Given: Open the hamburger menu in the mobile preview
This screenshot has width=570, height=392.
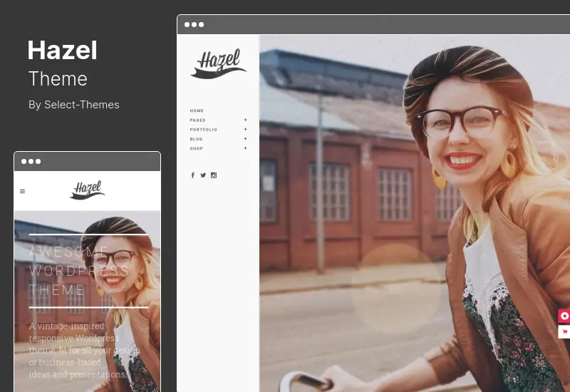Looking at the screenshot, I should coord(23,191).
